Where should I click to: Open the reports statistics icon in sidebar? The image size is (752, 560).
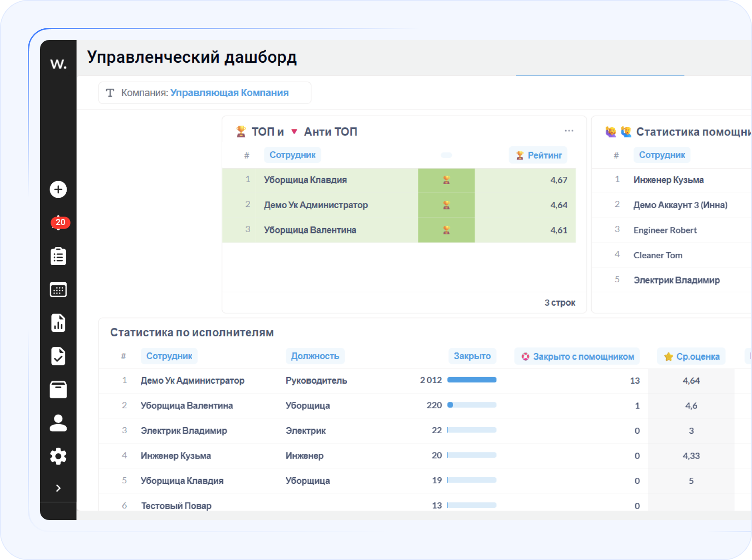(x=58, y=323)
